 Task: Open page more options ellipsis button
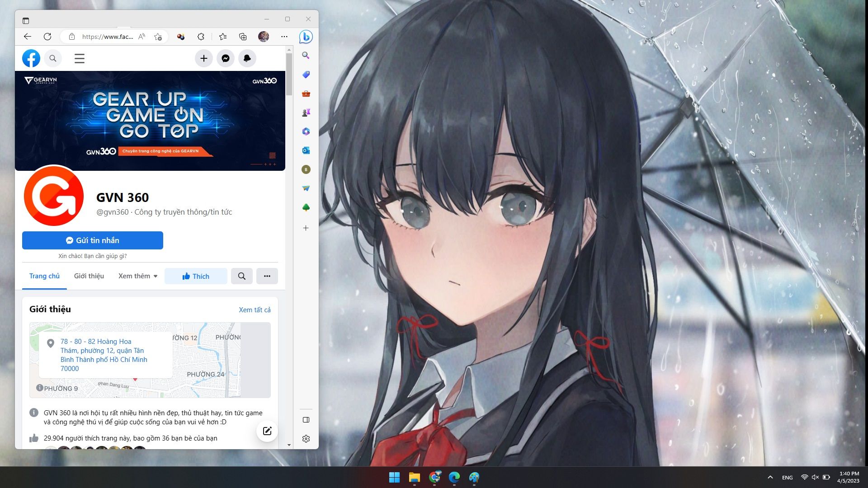click(267, 276)
